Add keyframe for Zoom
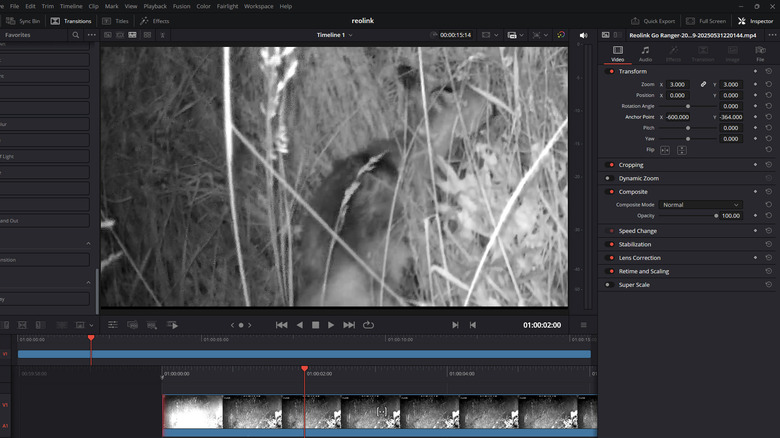 tap(755, 84)
